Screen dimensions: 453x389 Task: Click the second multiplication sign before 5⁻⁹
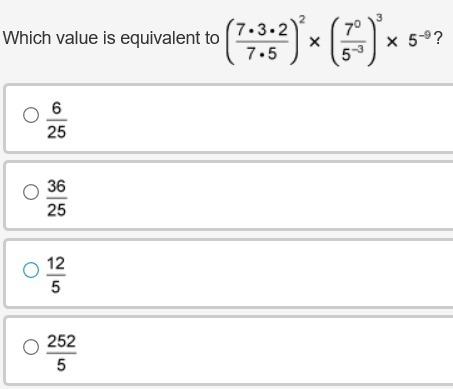(x=392, y=42)
